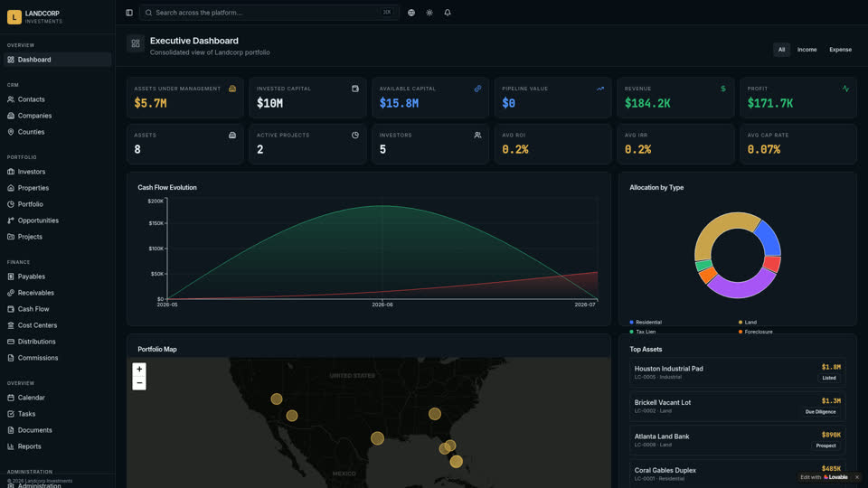868x488 pixels.
Task: Open the notifications bell
Action: (x=448, y=13)
